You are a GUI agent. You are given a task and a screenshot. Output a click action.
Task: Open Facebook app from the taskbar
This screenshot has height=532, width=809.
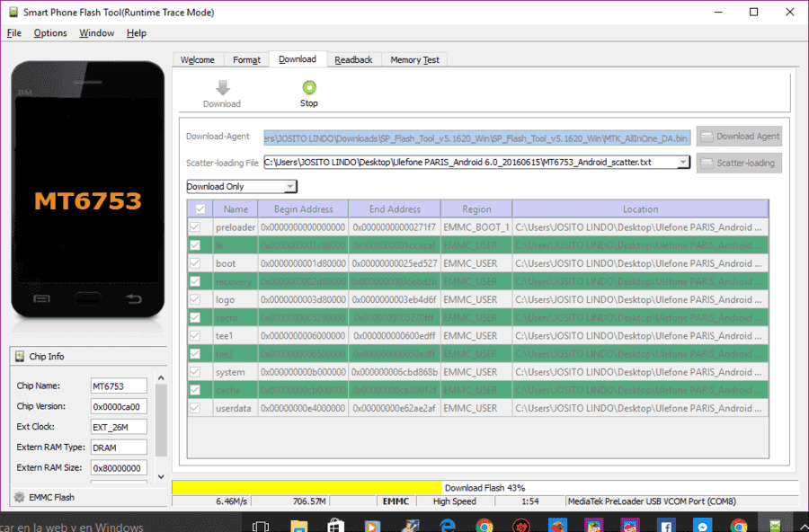[x=666, y=526]
